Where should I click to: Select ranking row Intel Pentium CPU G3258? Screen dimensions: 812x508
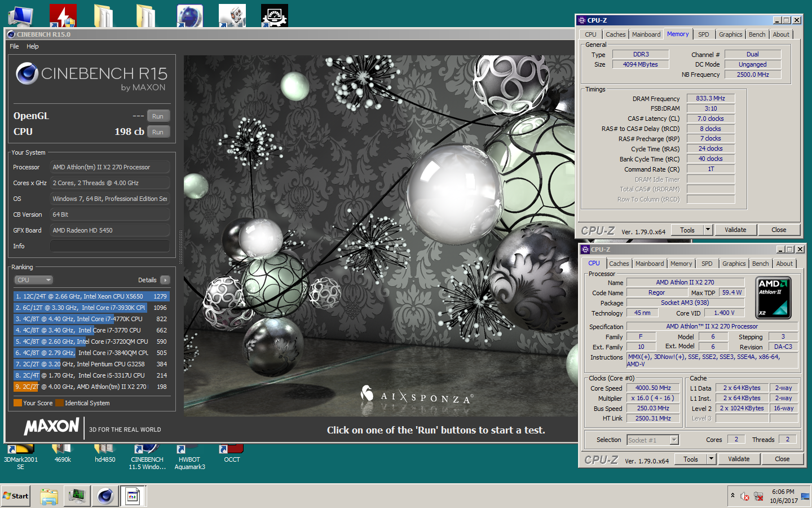(91, 364)
